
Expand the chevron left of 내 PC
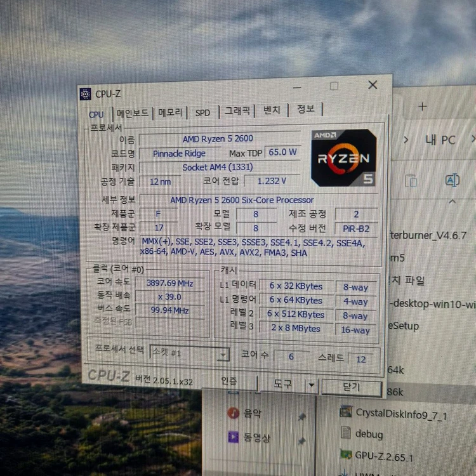406,140
